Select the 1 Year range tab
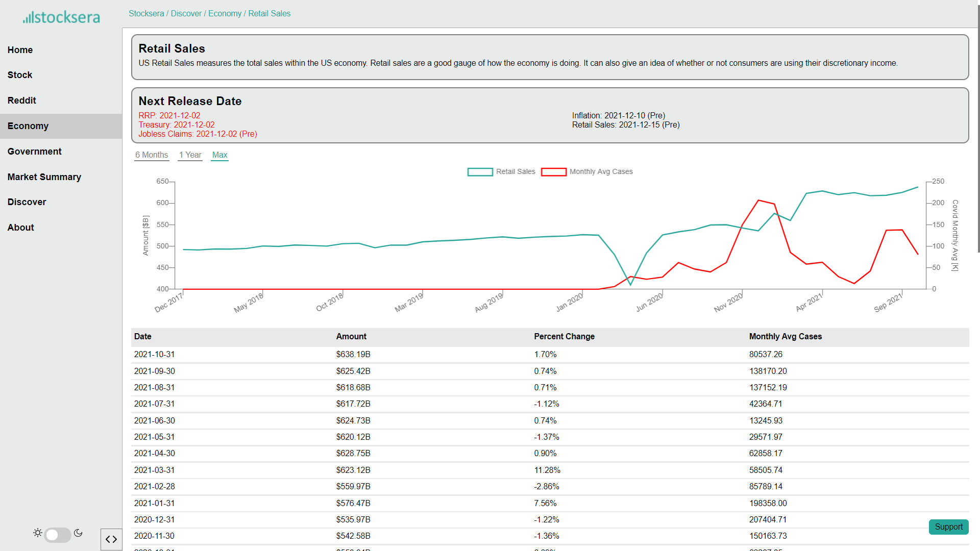The image size is (980, 551). click(x=190, y=155)
